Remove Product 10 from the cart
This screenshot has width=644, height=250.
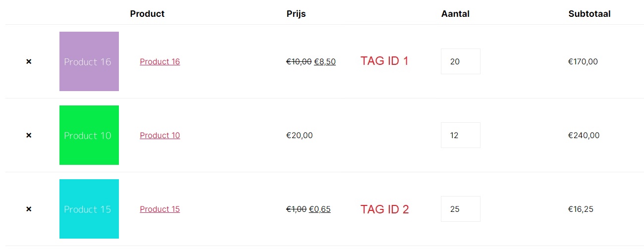[x=29, y=135]
